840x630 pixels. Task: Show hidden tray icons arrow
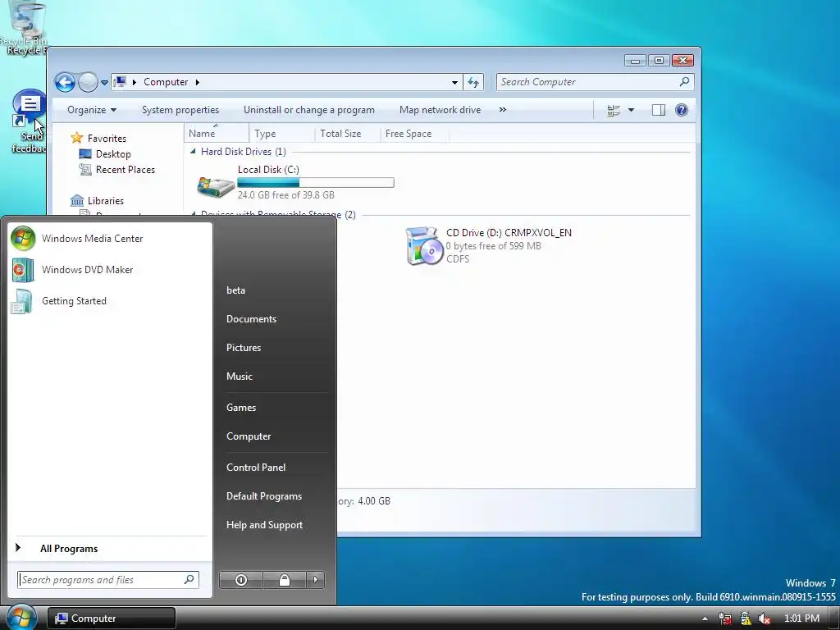tap(705, 619)
